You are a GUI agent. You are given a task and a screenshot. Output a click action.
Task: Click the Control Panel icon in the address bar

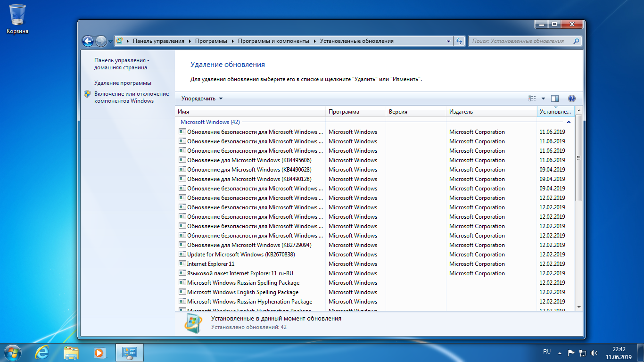pos(120,41)
